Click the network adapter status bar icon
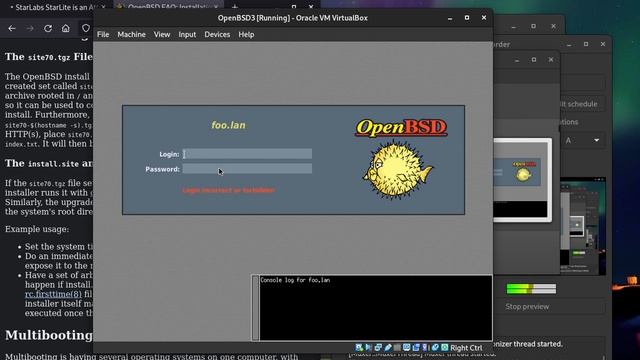The height and width of the screenshot is (360, 640). 378,348
